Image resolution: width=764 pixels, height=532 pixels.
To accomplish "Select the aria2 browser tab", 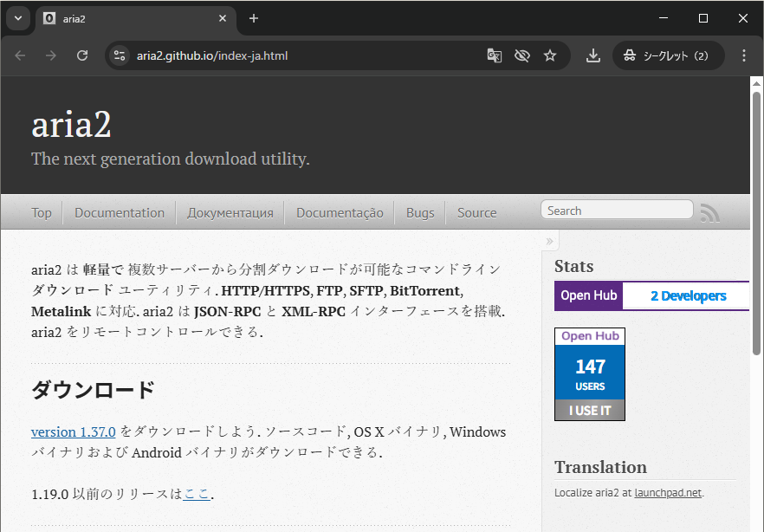I will (136, 18).
